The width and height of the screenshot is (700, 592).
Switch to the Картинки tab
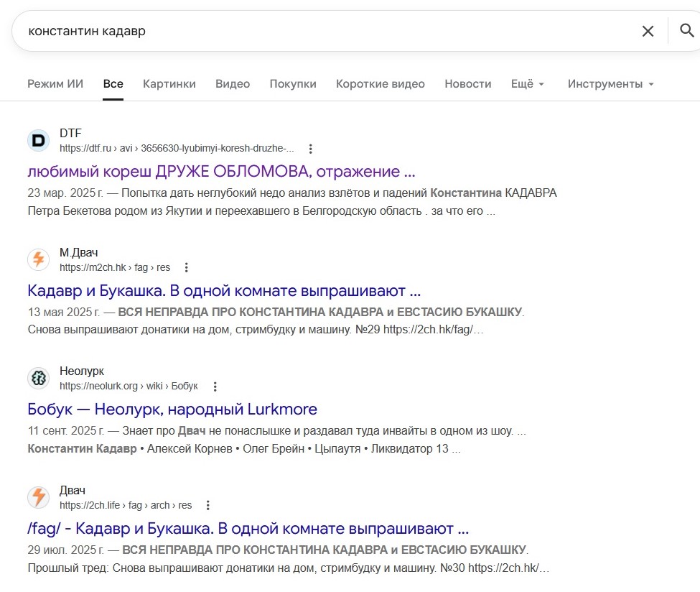tap(169, 84)
